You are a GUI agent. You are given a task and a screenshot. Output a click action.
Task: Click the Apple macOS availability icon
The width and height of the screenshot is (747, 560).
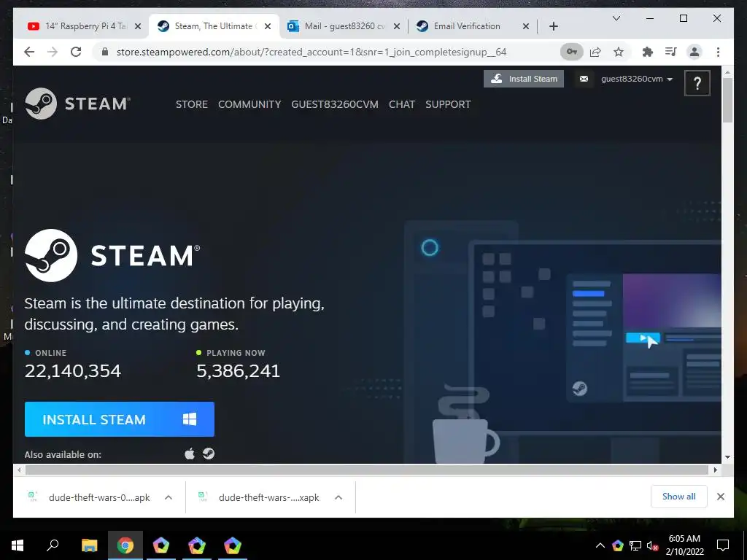pos(190,454)
